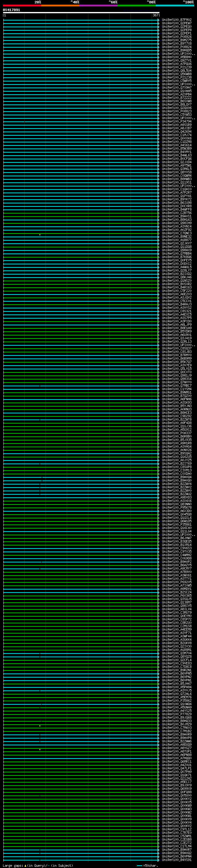Click arrowhead ending the UniRef100_B4VS91 alignment bar

[159, 860]
